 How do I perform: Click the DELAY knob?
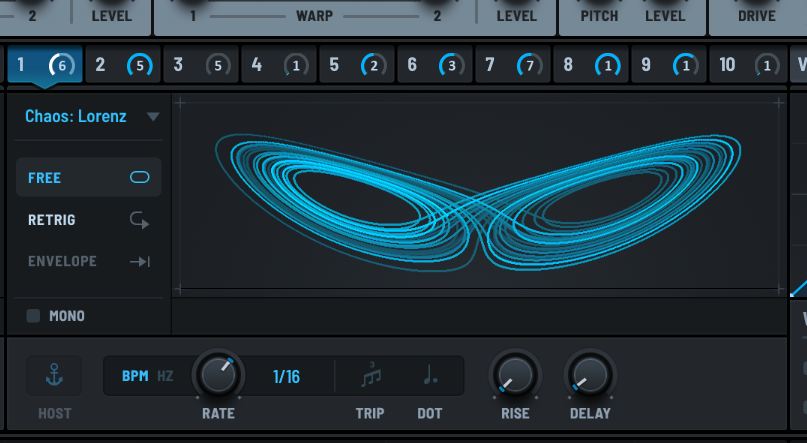click(590, 376)
